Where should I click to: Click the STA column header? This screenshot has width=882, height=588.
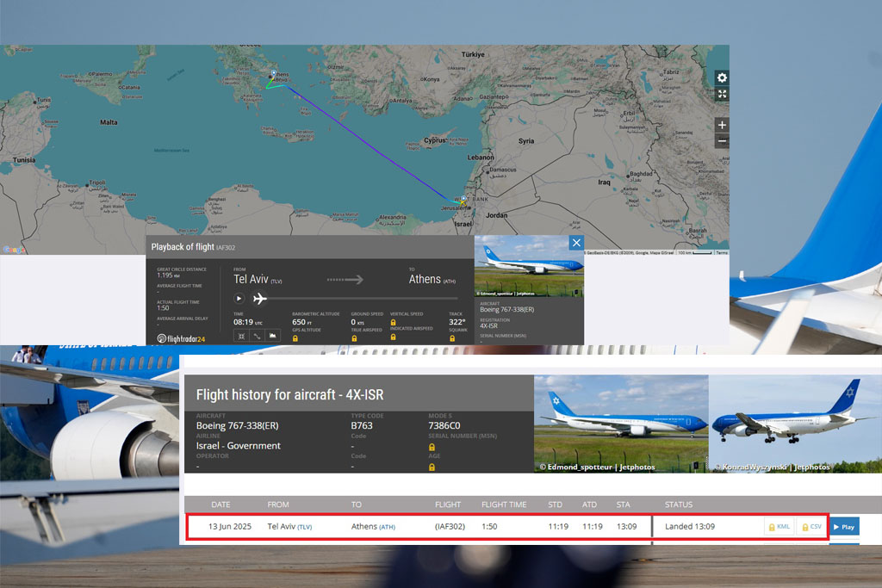click(x=624, y=504)
